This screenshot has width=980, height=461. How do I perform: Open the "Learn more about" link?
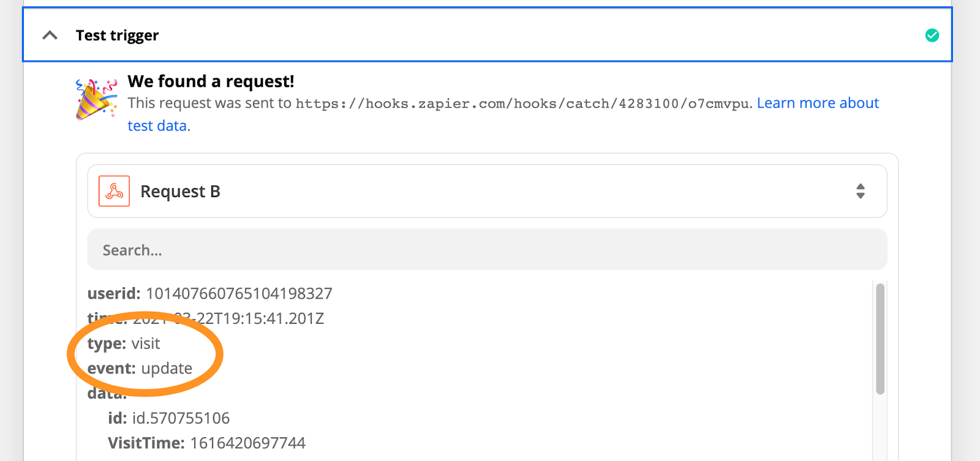(817, 103)
